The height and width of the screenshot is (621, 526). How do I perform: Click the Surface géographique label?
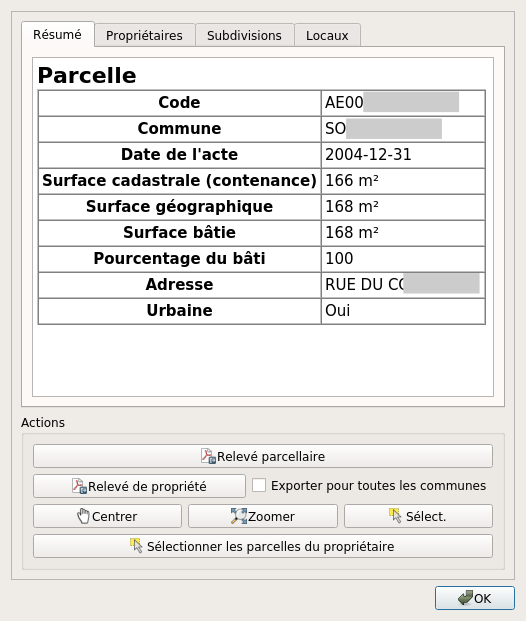[x=179, y=207]
